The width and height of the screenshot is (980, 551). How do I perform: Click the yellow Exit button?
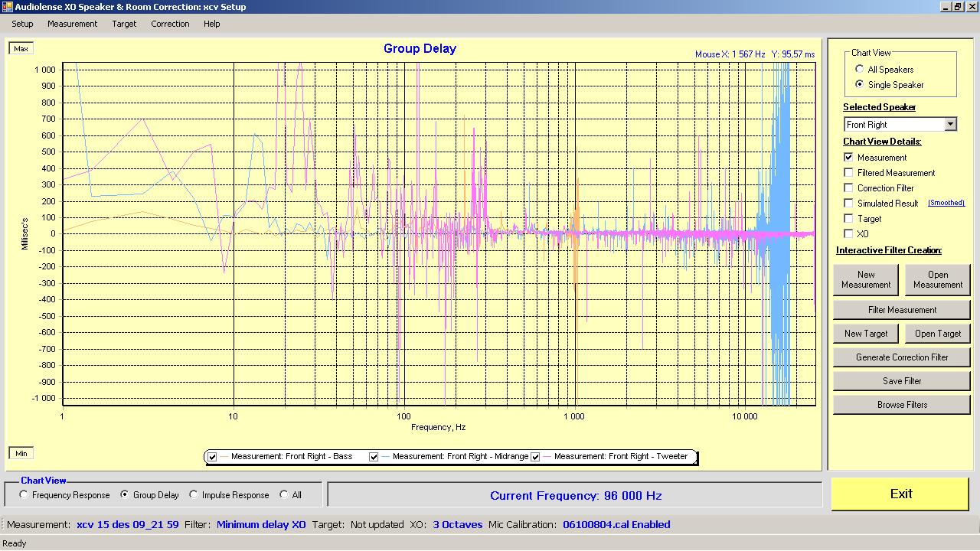pos(900,494)
